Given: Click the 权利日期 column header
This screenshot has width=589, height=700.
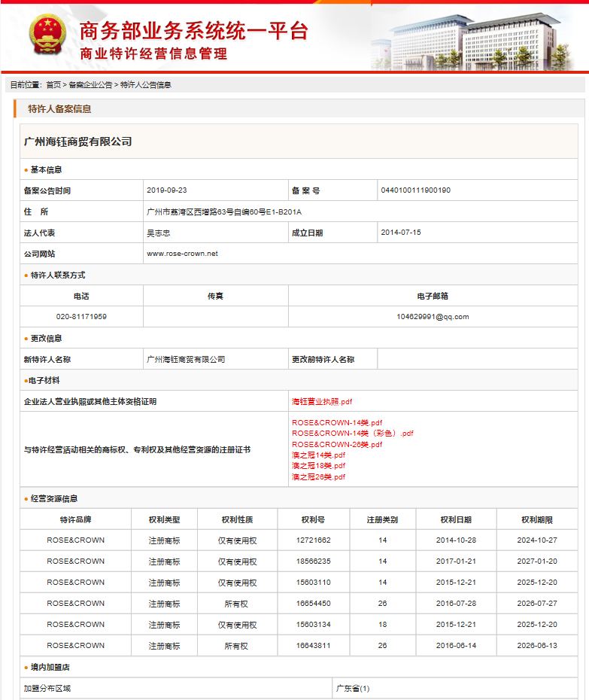Looking at the screenshot, I should 456,519.
